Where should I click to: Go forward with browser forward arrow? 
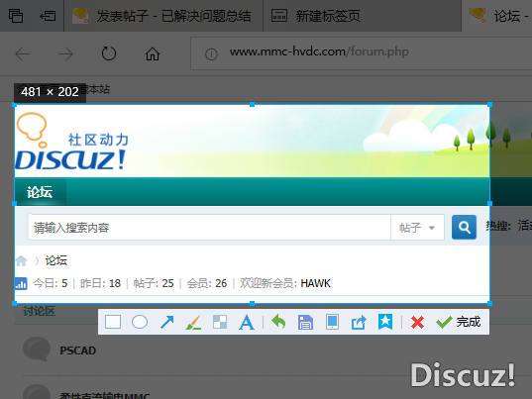tap(65, 53)
